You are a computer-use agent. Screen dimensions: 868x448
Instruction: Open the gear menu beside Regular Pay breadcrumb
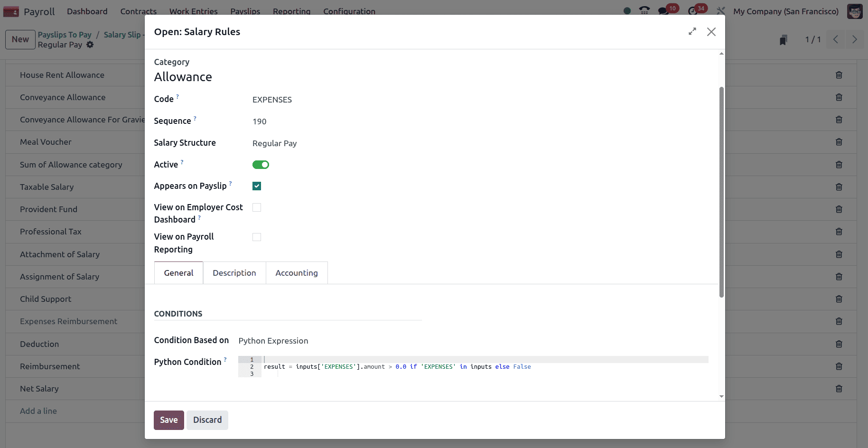click(x=90, y=45)
